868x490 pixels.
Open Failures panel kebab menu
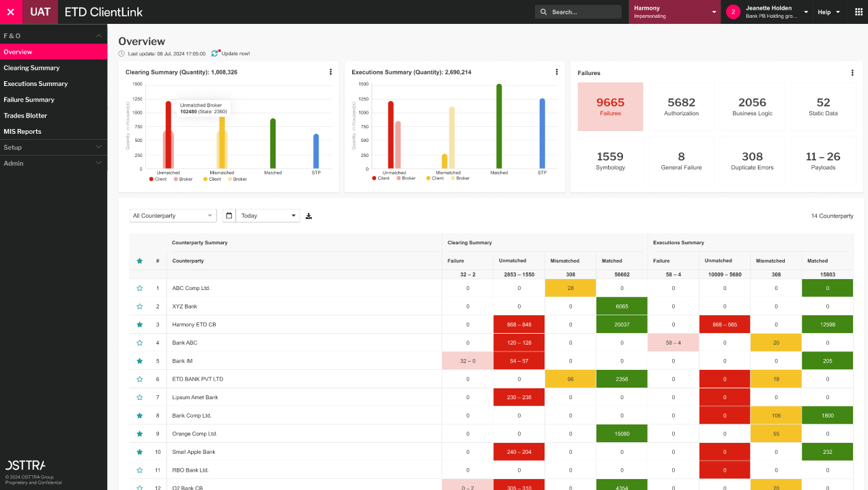(852, 73)
